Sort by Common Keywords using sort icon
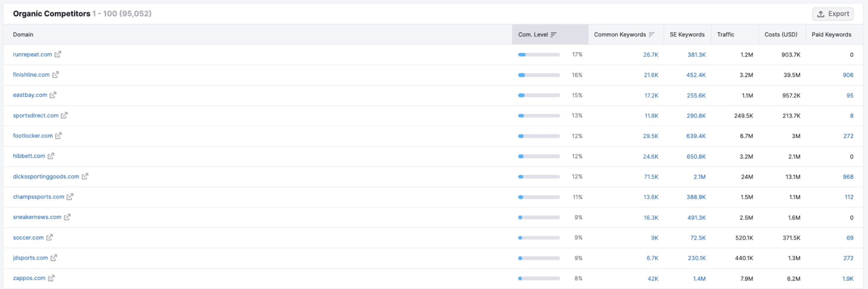 (652, 35)
